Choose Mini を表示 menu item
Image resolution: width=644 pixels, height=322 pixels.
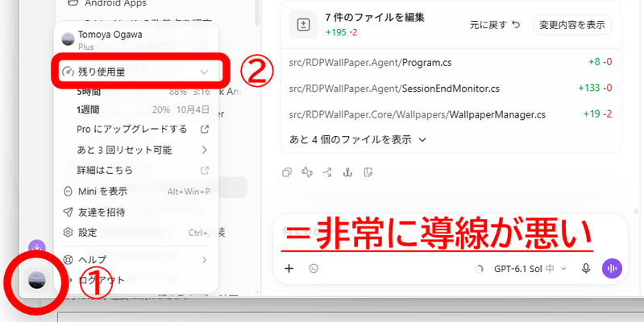pyautogui.click(x=136, y=191)
